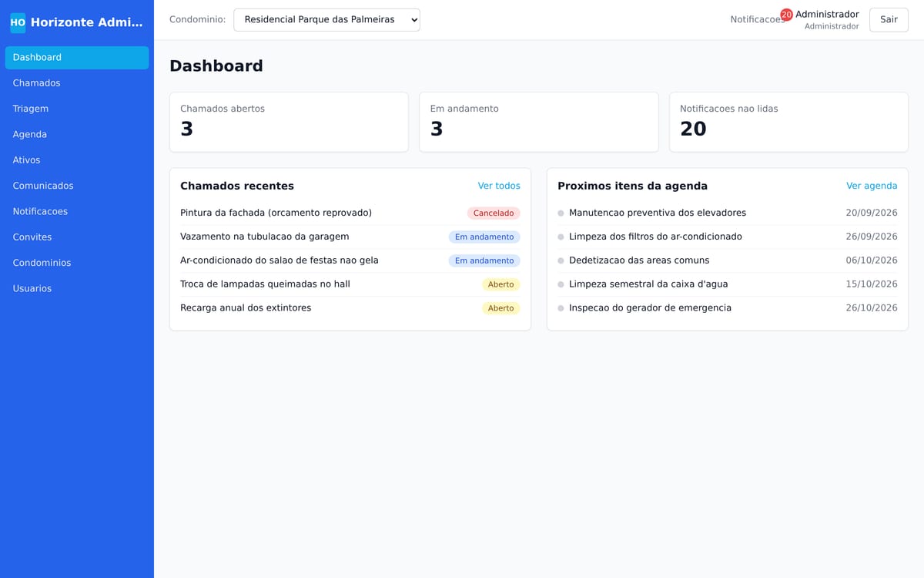924x578 pixels.
Task: Click the Cancelado status badge
Action: [x=494, y=213]
